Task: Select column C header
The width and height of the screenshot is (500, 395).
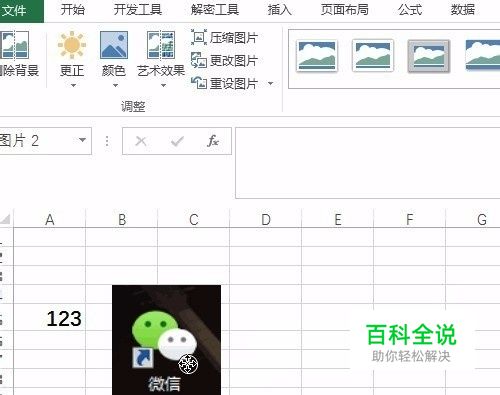Action: [x=194, y=219]
